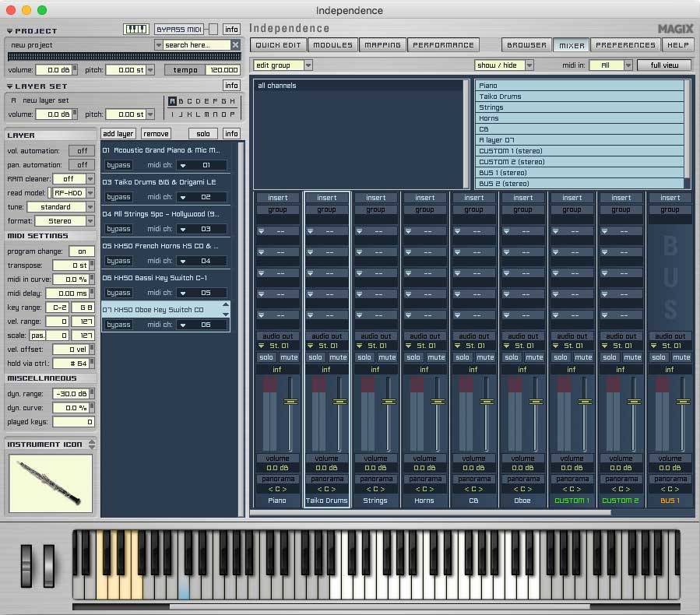This screenshot has height=615, width=700.
Task: Click the full view button
Action: coord(666,65)
